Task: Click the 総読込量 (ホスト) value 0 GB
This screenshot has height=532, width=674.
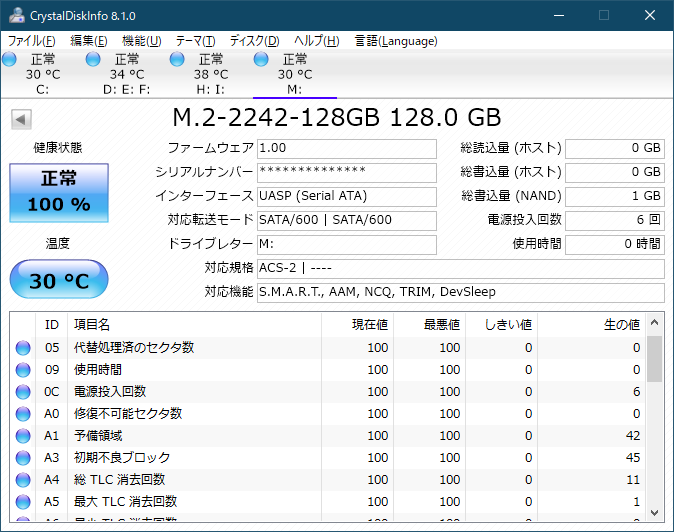Action: [615, 149]
